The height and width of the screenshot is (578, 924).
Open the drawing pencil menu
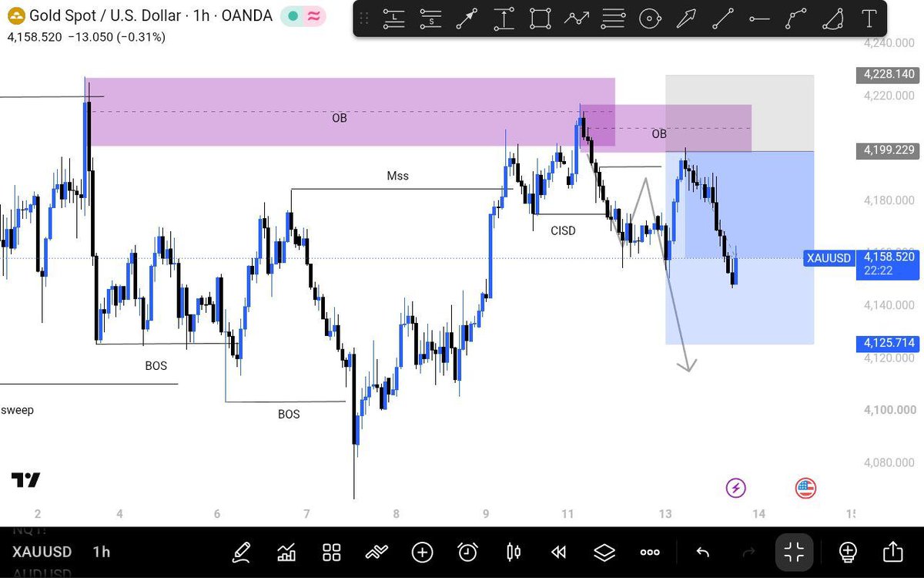click(x=241, y=552)
